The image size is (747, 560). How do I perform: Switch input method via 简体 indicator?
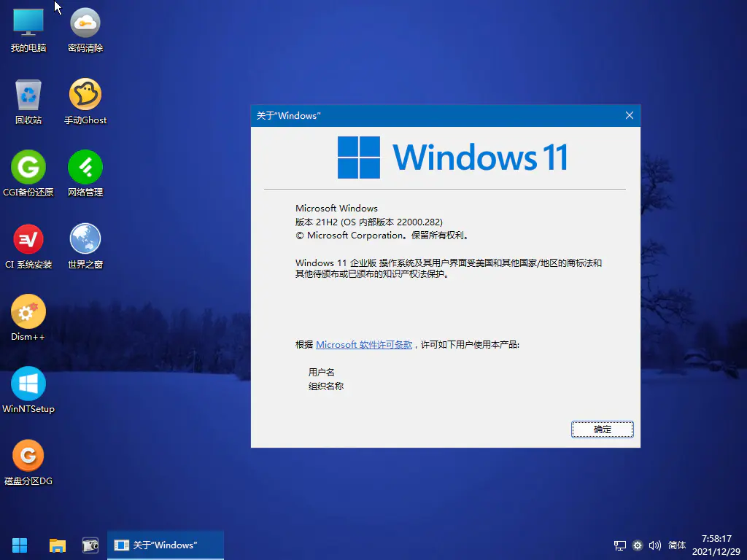[x=677, y=545]
